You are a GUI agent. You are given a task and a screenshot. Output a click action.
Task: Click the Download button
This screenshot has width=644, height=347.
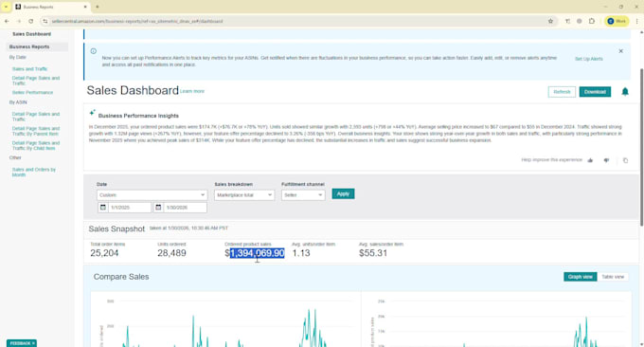click(x=595, y=92)
